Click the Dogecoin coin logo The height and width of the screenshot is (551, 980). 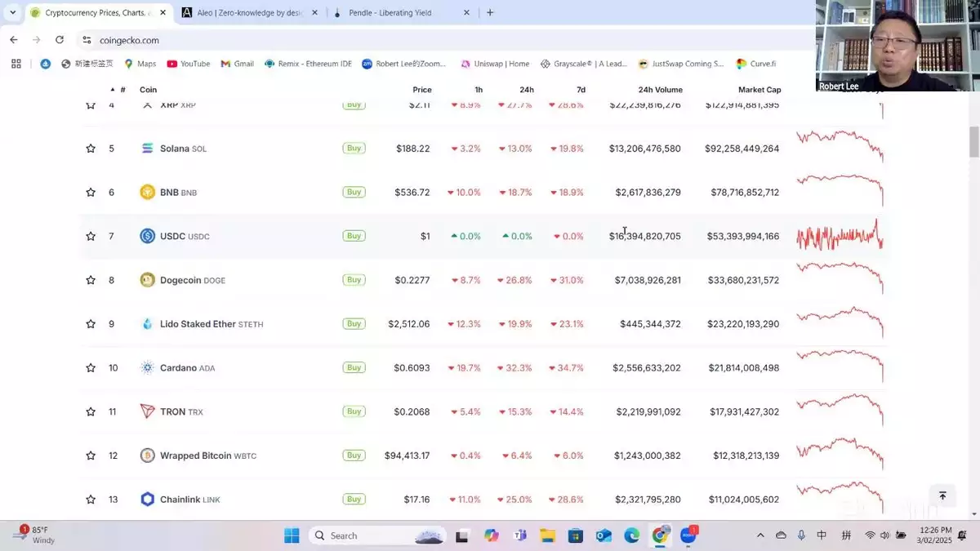click(x=148, y=280)
